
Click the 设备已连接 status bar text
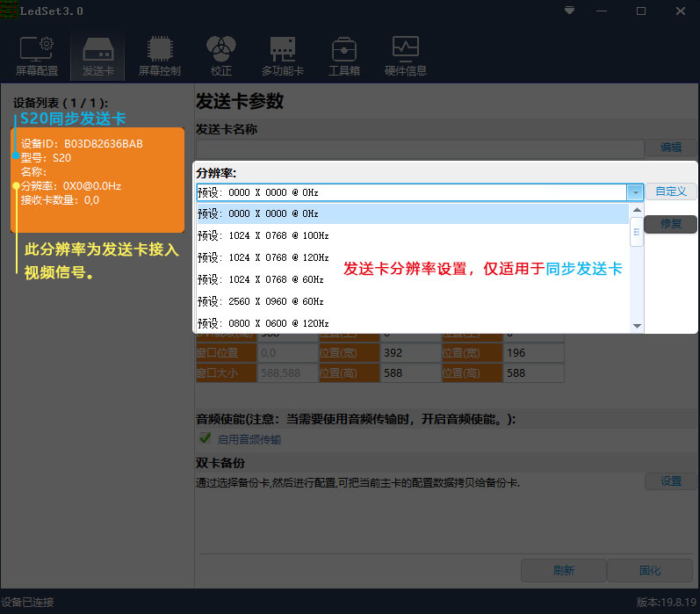[x=27, y=603]
